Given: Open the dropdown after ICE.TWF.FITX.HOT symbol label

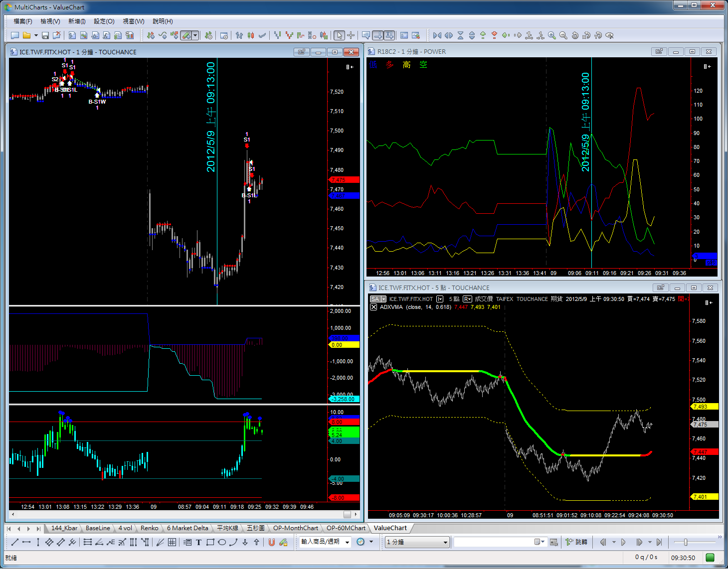Looking at the screenshot, I should coord(440,299).
